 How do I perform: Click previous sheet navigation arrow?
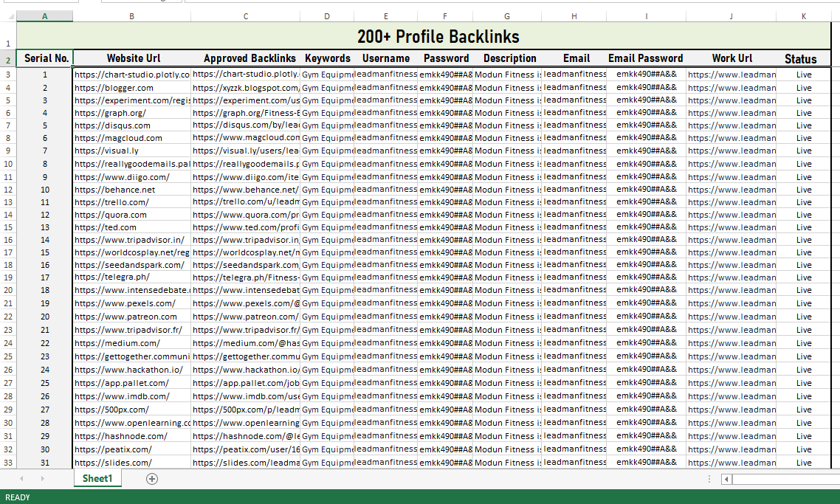click(21, 479)
